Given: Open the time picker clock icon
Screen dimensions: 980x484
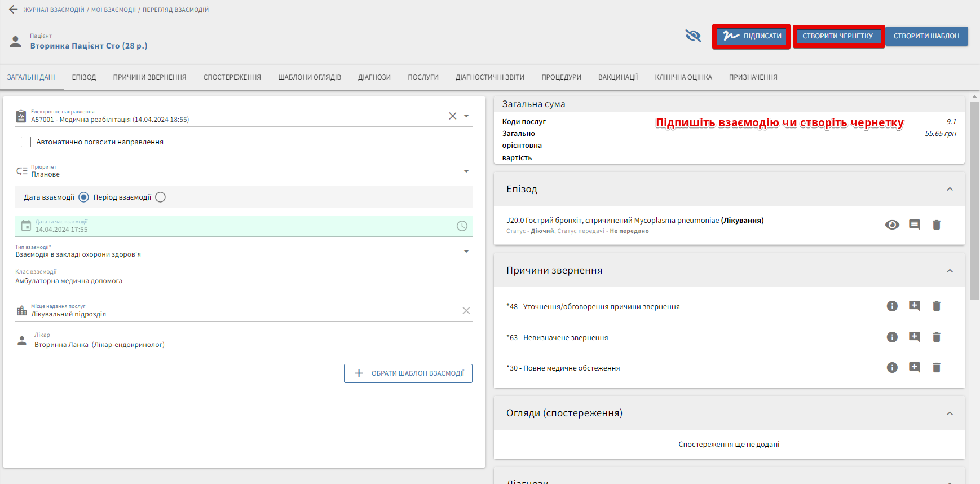Looking at the screenshot, I should coord(462,226).
